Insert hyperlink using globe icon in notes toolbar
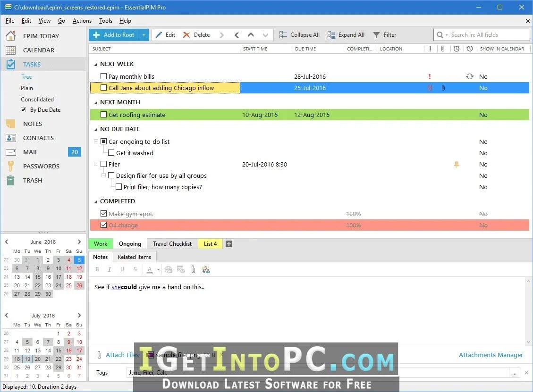The height and width of the screenshot is (392, 533). (168, 270)
